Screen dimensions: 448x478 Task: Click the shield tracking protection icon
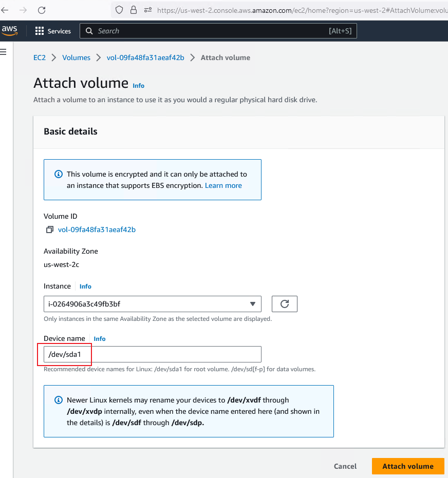tap(119, 10)
